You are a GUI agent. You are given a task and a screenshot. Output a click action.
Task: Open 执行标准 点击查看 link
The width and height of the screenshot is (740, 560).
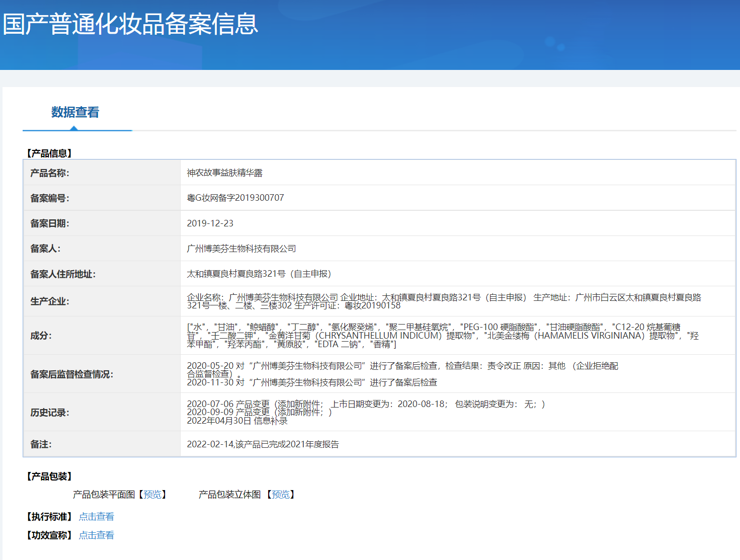(x=97, y=517)
